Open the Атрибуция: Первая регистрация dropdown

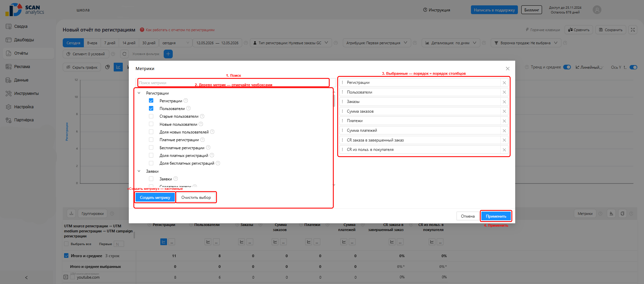(x=377, y=43)
